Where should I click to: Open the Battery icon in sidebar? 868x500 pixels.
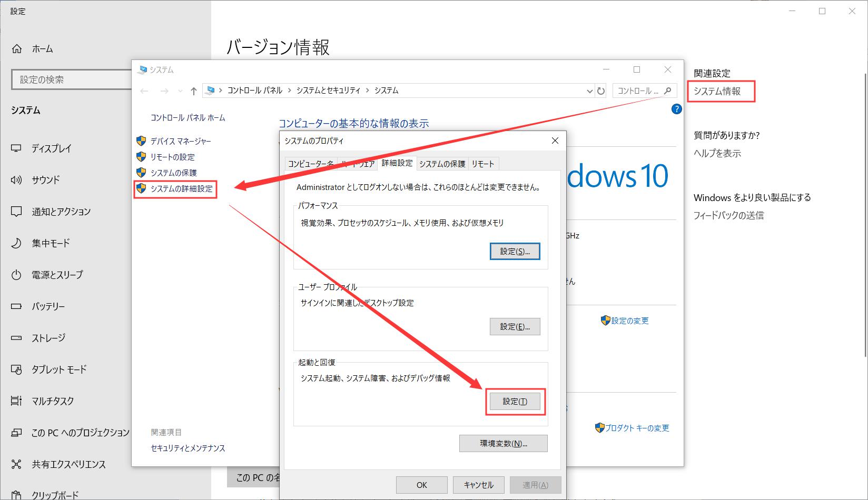coord(16,306)
